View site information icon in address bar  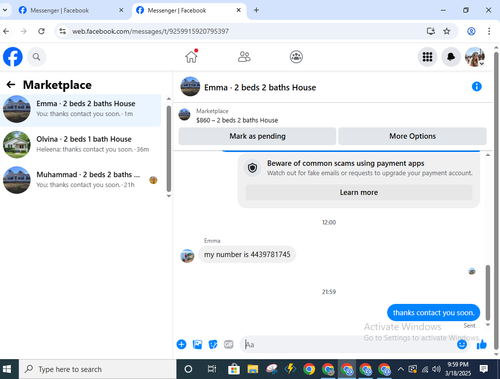pyautogui.click(x=63, y=31)
